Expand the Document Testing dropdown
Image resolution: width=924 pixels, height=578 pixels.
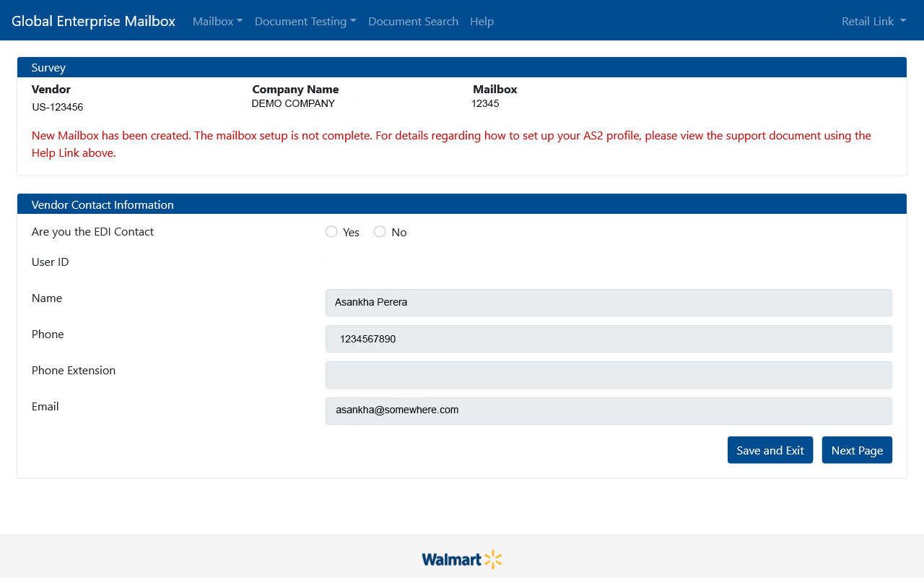(305, 21)
